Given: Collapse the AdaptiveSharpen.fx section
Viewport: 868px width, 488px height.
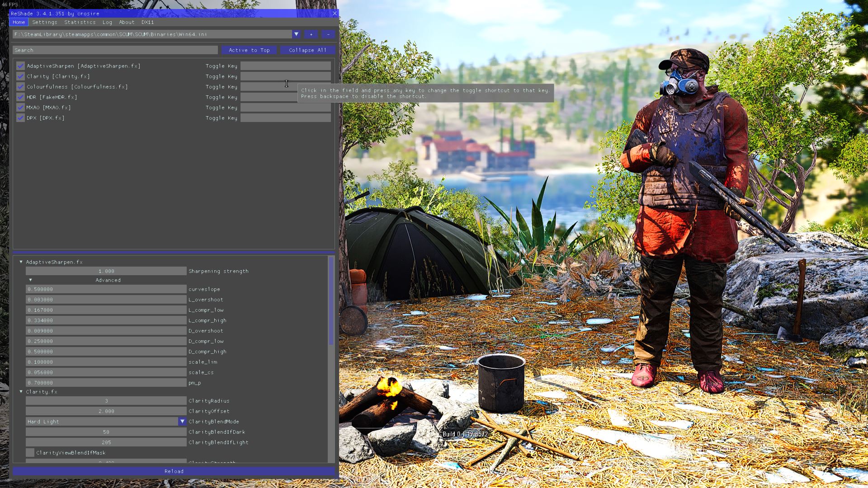Looking at the screenshot, I should (x=21, y=262).
